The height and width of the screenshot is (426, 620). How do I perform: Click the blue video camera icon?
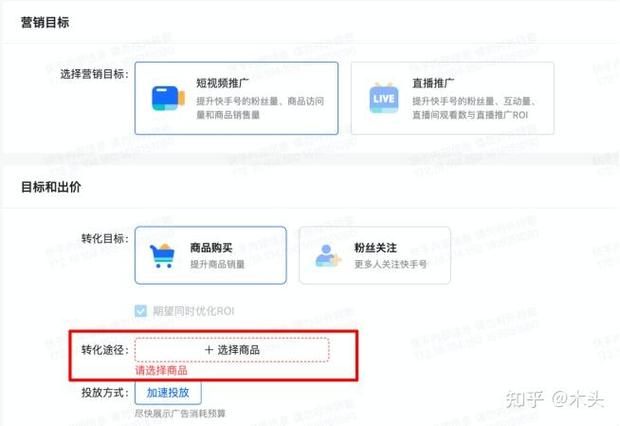pyautogui.click(x=168, y=98)
